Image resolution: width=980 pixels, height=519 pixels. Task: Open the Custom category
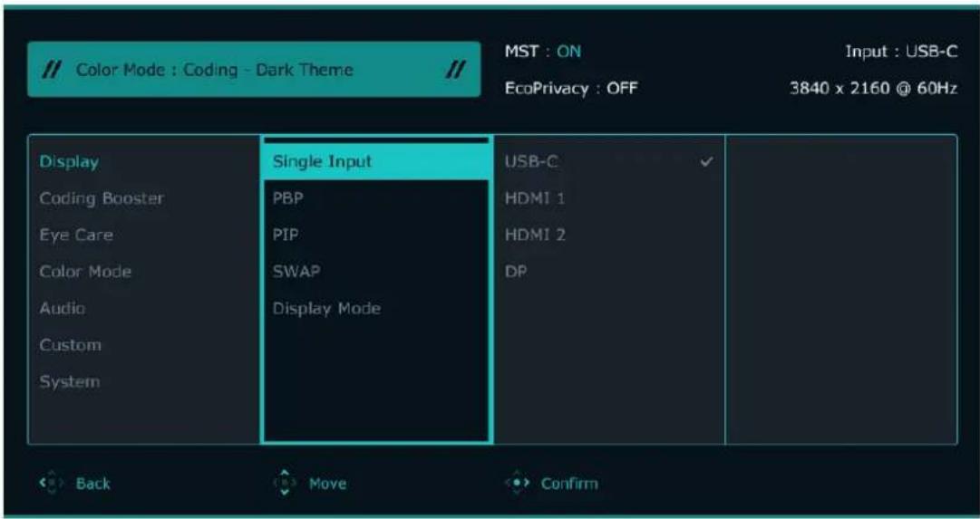pos(70,345)
